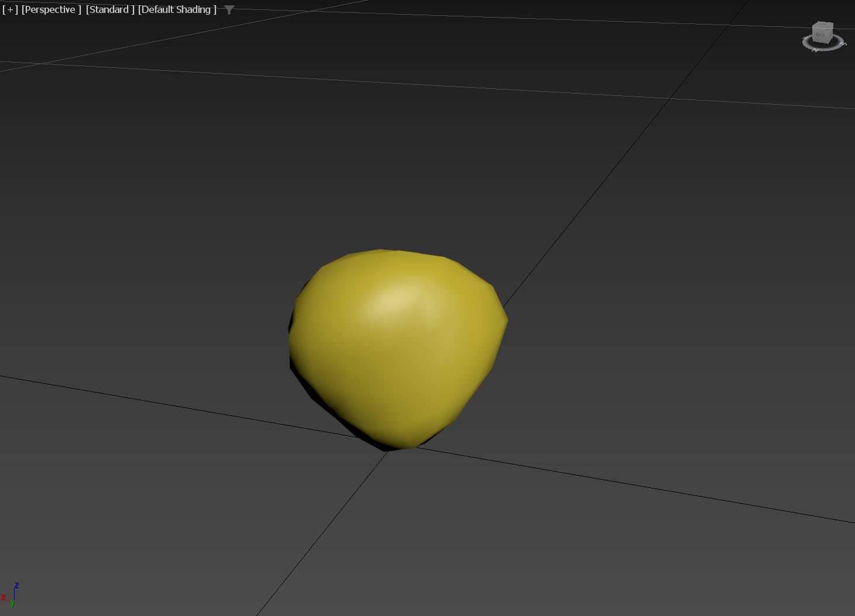Screen dimensions: 855x616
Task: Open the [+] viewport general menu
Action: click(x=10, y=9)
